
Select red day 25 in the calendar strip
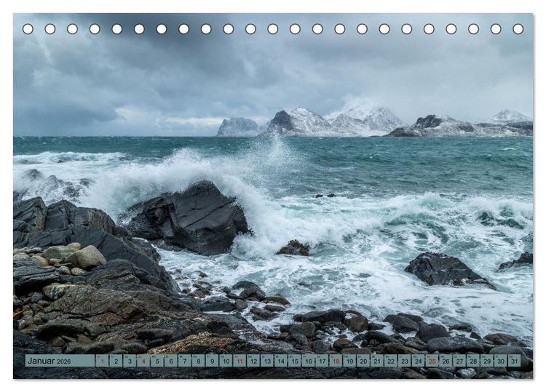click(432, 361)
